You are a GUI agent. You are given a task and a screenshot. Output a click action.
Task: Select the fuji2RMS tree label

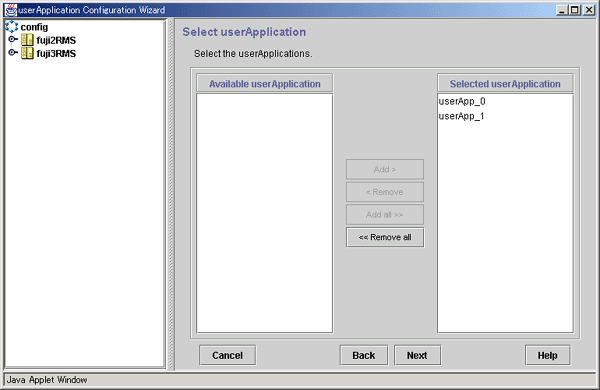(x=56, y=40)
